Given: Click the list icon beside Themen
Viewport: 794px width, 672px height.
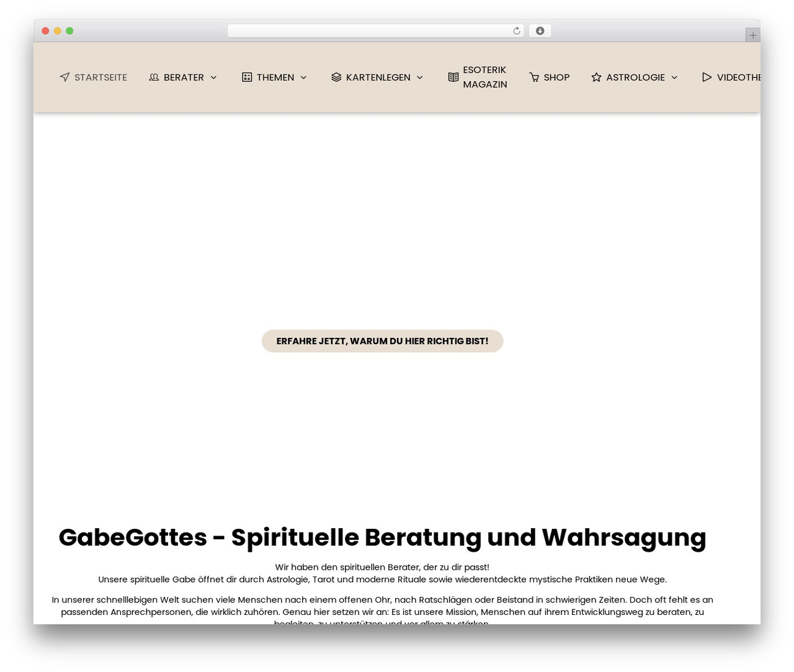Looking at the screenshot, I should click(x=247, y=77).
